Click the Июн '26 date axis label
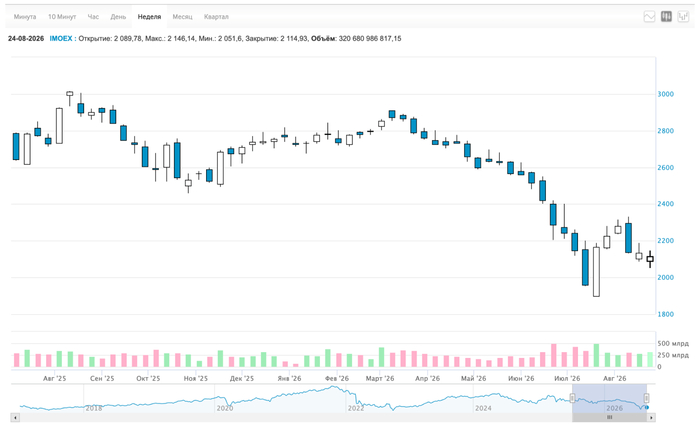The width and height of the screenshot is (700, 427). (x=521, y=378)
